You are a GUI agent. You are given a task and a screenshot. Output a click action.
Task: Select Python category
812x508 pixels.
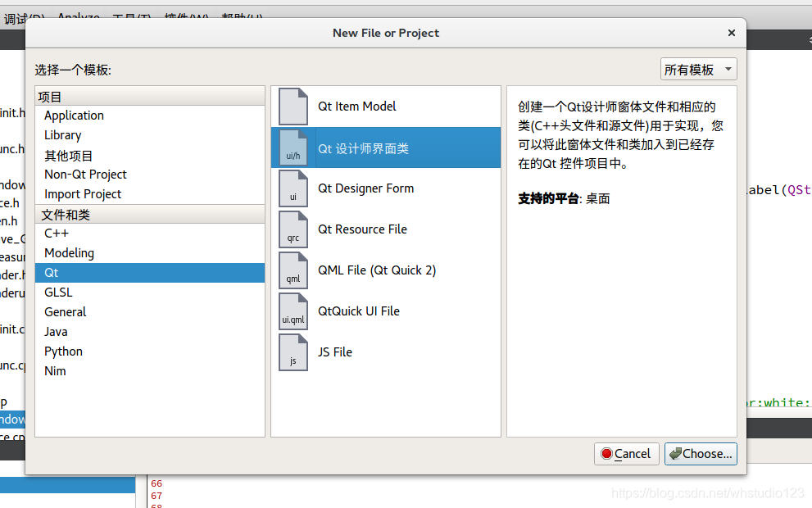(150, 352)
